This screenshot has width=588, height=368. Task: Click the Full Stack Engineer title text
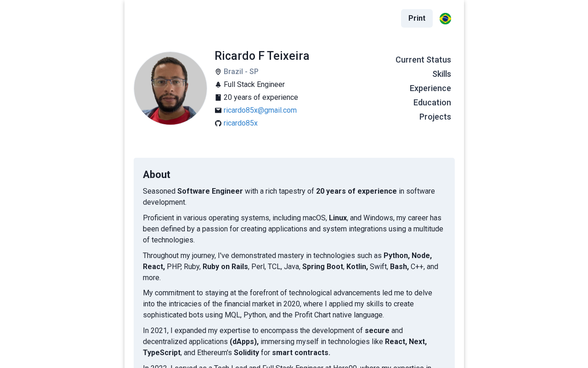coord(254,85)
